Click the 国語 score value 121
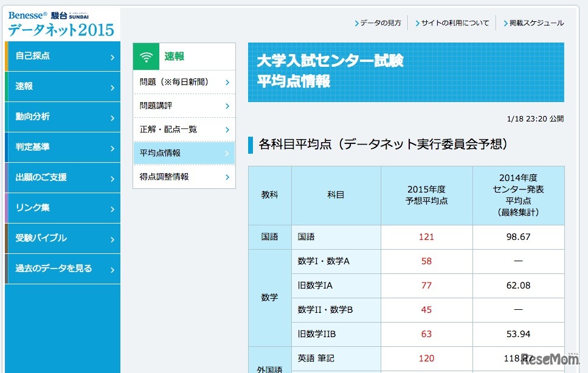The image size is (588, 373). pos(426,237)
